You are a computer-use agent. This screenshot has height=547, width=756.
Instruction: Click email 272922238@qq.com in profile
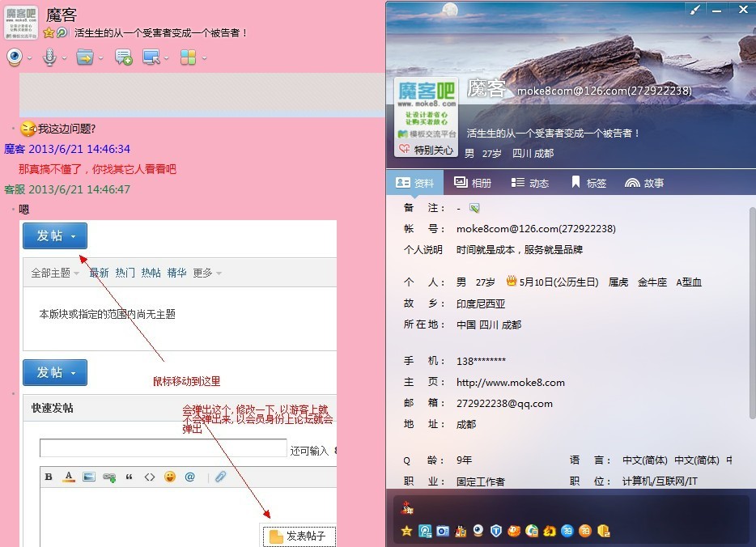pyautogui.click(x=505, y=404)
